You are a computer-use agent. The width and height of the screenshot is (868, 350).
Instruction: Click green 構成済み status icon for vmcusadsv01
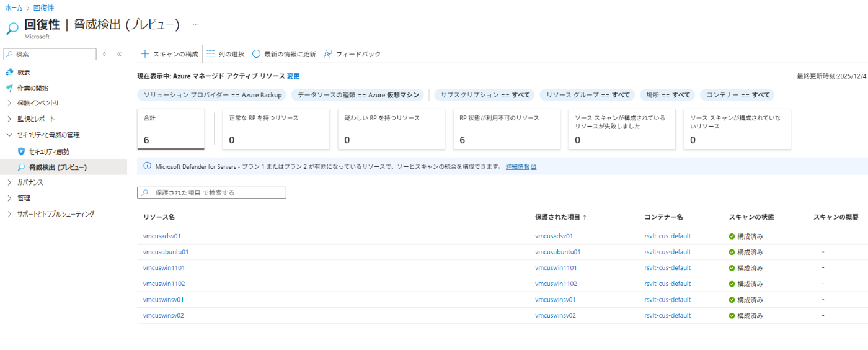732,236
